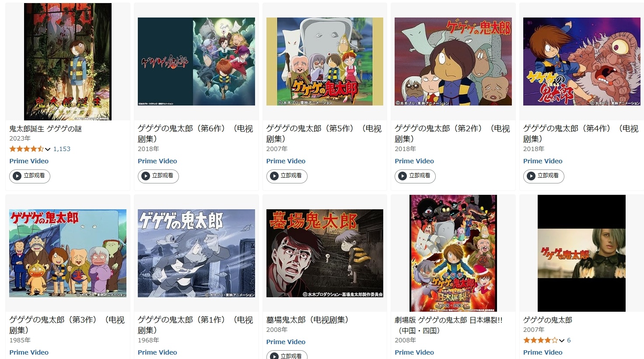Open title 墓場鬼太郎（电视剧集）
This screenshot has height=359, width=644.
click(308, 320)
